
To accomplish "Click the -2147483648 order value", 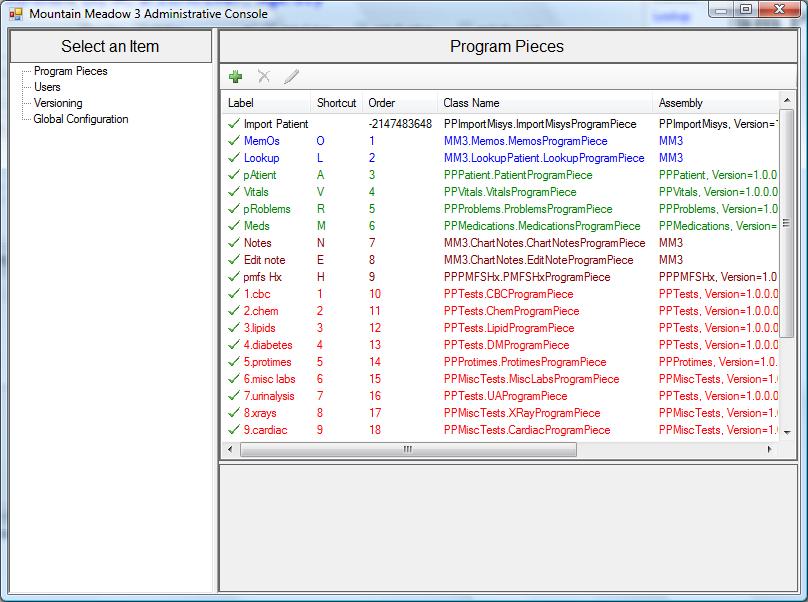I will tap(400, 124).
